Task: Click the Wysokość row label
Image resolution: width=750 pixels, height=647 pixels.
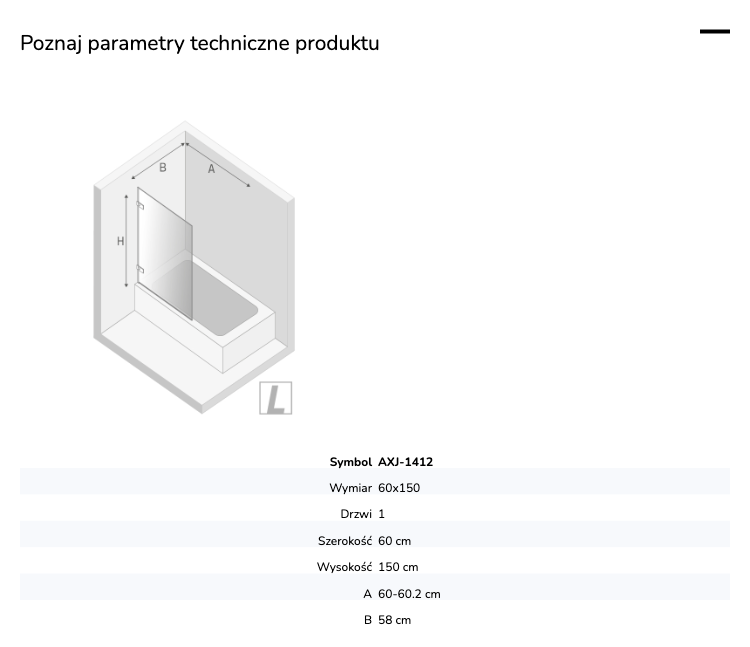Action: coord(344,567)
